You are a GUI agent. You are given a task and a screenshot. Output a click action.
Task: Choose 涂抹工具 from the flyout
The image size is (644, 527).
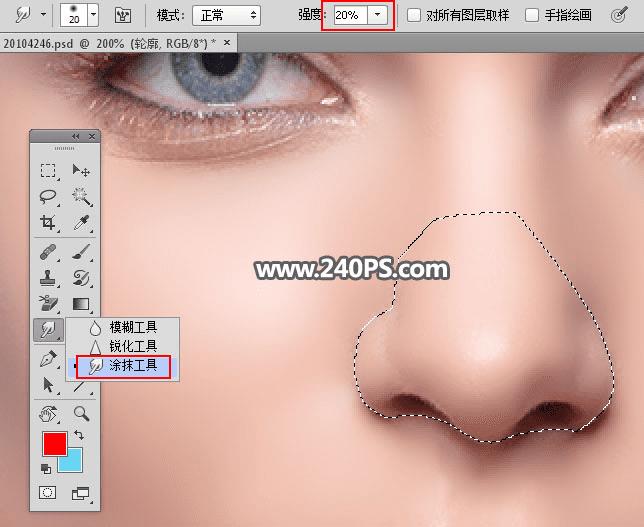123,366
